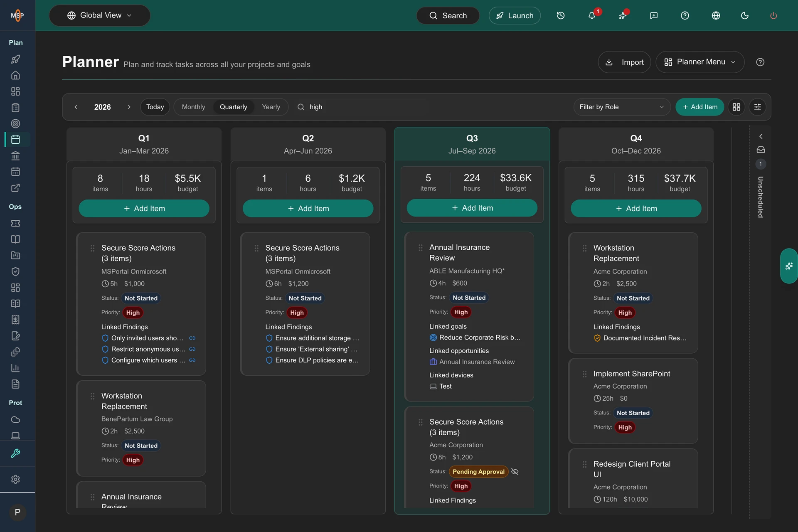The image size is (798, 532).
Task: Click the Planner page help icon
Action: (760, 62)
